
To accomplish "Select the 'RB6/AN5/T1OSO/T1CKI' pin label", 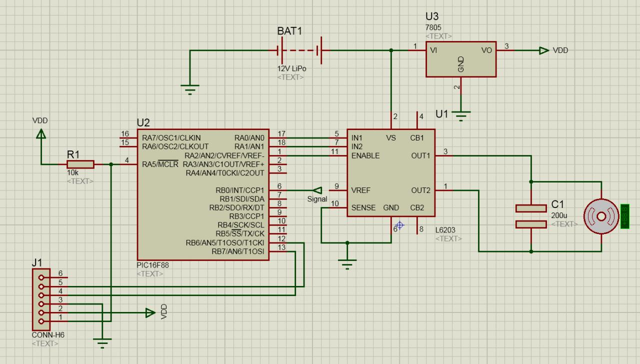I will point(225,243).
